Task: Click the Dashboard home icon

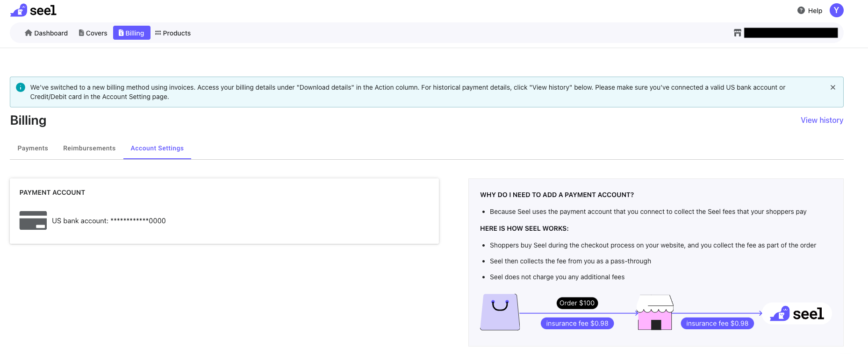Action: point(29,33)
